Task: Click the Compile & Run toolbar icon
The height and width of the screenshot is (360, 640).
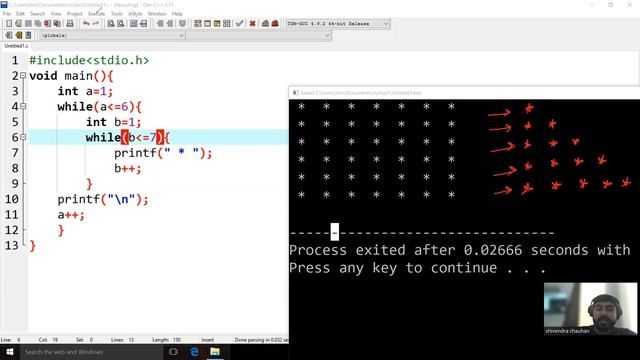Action: pyautogui.click(x=217, y=24)
